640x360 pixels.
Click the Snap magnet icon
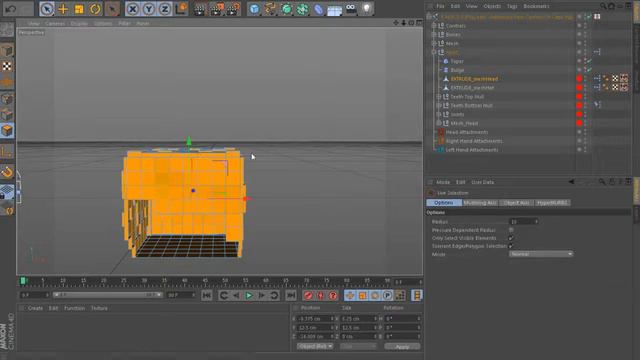(7, 172)
